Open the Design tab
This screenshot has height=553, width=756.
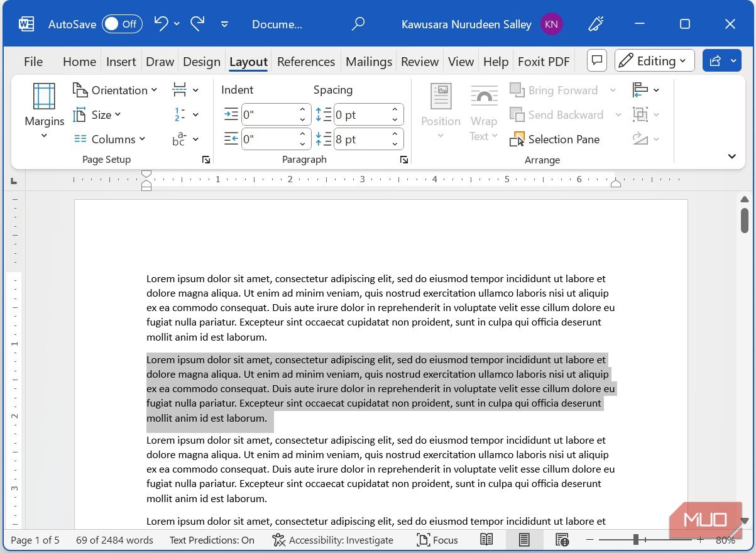[x=201, y=62]
